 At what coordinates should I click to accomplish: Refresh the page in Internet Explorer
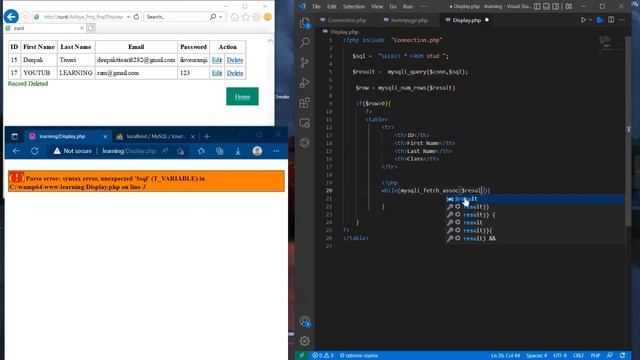click(136, 17)
